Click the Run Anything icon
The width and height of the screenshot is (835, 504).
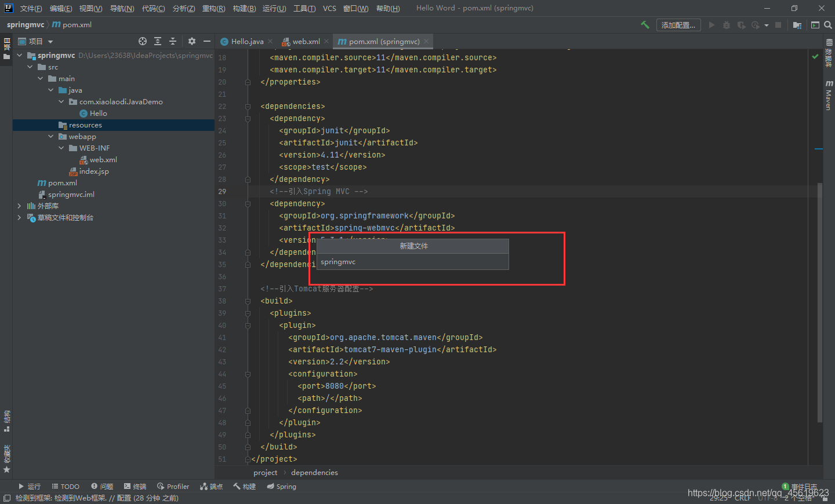click(x=815, y=25)
